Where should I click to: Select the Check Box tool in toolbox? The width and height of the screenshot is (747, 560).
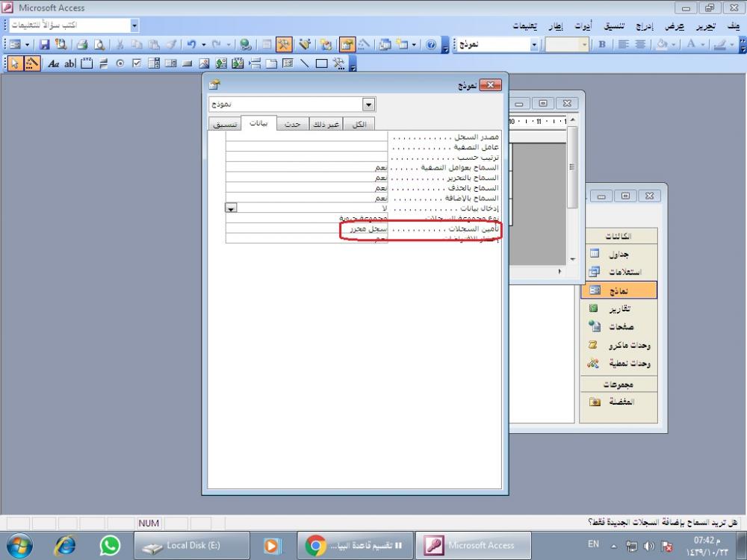tap(137, 63)
